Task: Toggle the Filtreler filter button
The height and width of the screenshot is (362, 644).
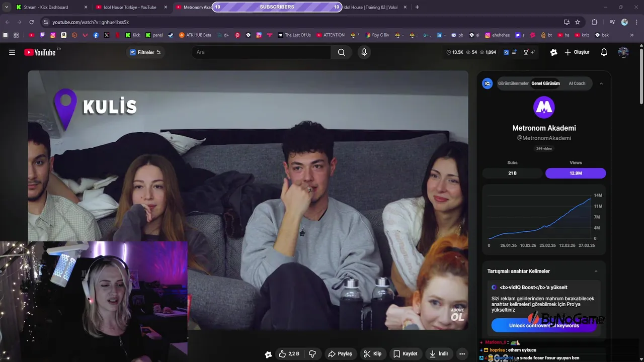Action: [145, 52]
